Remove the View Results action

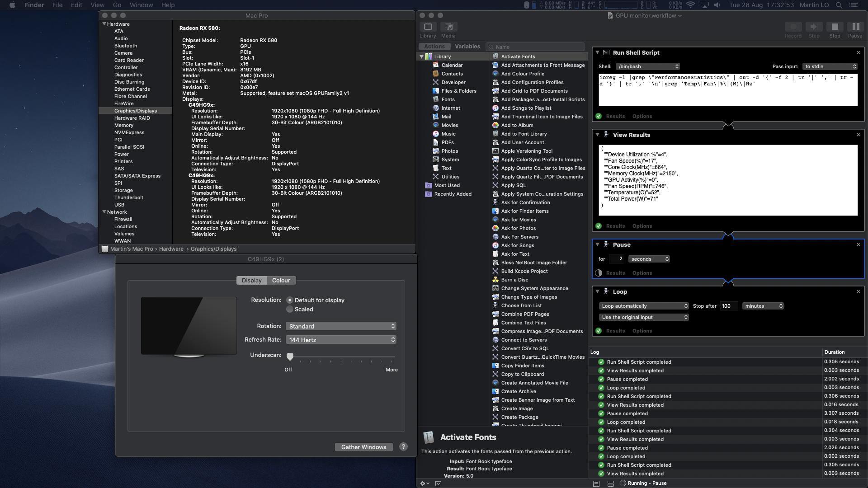click(858, 135)
